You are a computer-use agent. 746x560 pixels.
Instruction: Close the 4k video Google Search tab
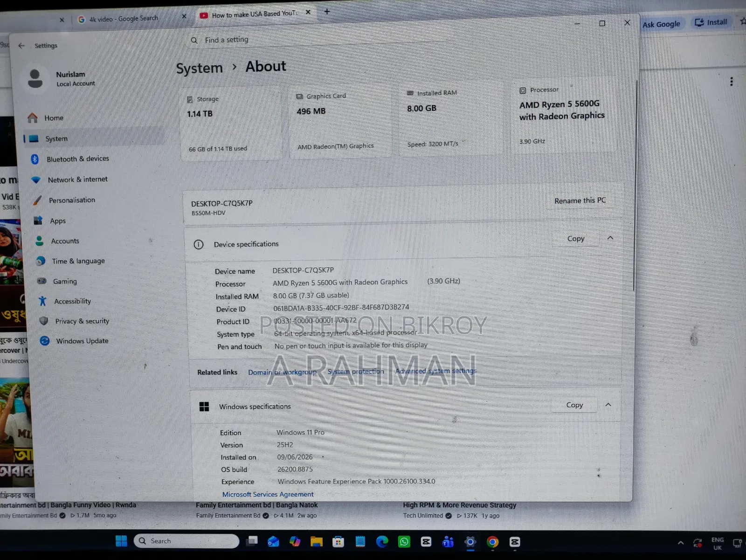[x=184, y=16]
